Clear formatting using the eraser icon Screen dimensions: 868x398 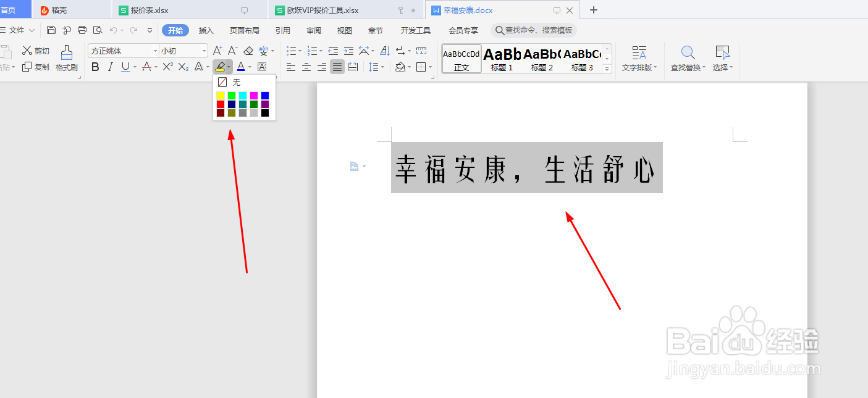click(x=250, y=51)
